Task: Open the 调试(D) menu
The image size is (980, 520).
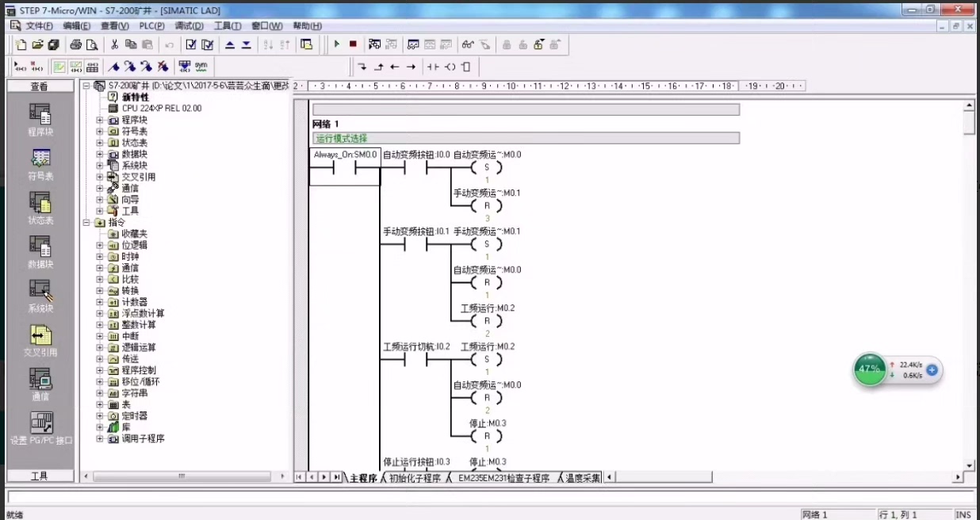Action: click(189, 26)
